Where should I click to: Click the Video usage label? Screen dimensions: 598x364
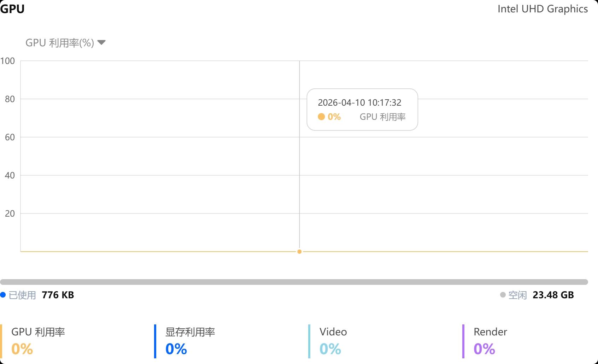(333, 332)
